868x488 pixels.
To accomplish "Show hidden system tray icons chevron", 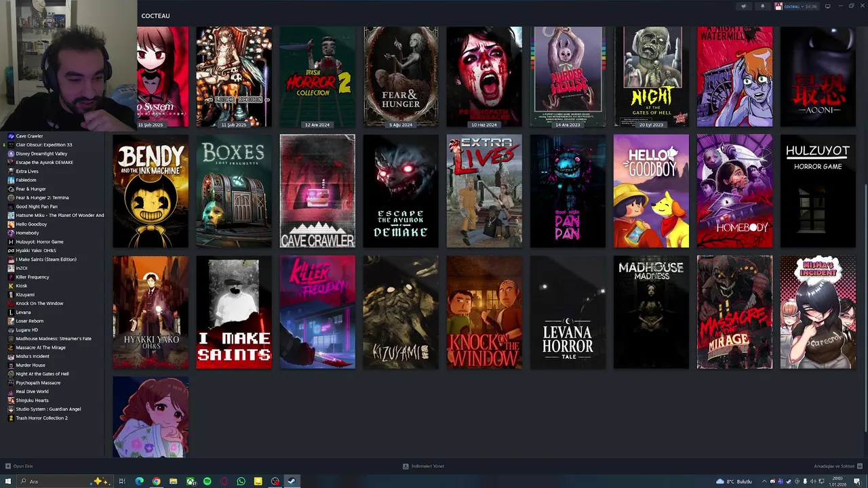I will click(764, 481).
